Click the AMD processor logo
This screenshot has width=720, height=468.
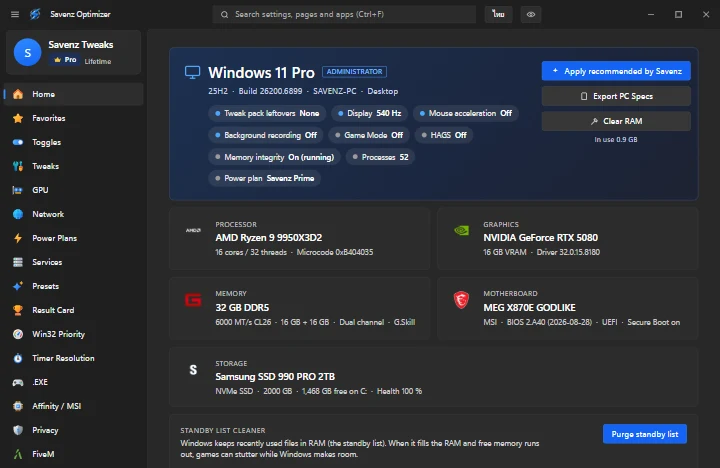193,230
